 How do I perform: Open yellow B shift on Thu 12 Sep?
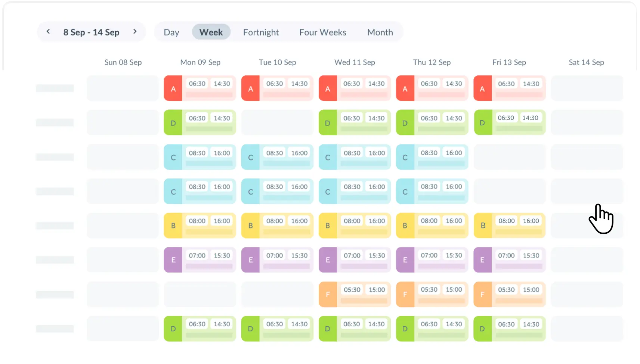[432, 225]
